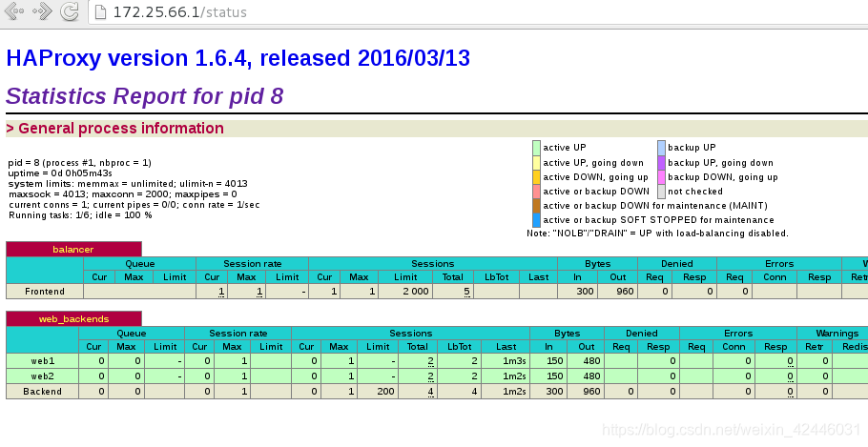This screenshot has height=447, width=868.
Task: Go forward with the browser forward arrow
Action: click(x=43, y=11)
